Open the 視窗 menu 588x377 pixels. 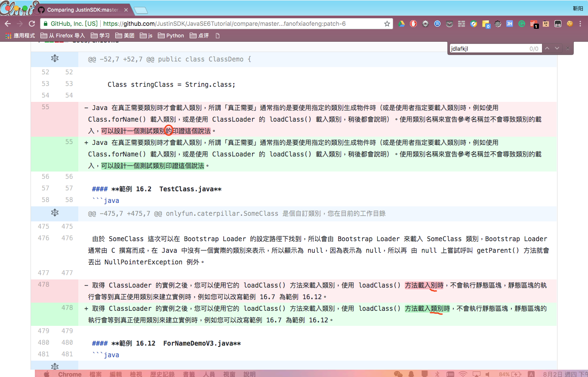point(229,374)
